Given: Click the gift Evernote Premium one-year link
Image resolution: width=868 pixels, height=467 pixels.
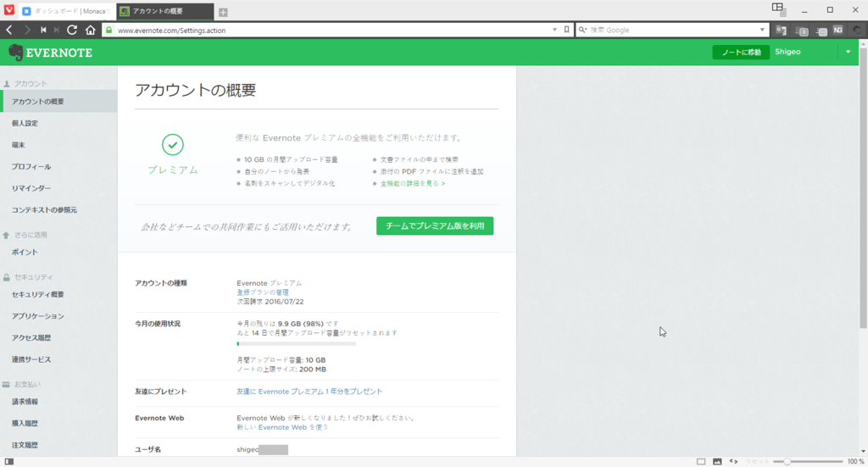Looking at the screenshot, I should point(309,392).
